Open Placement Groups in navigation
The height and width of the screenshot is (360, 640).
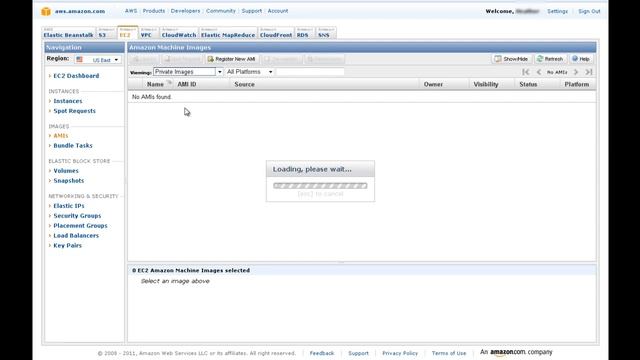coord(80,226)
